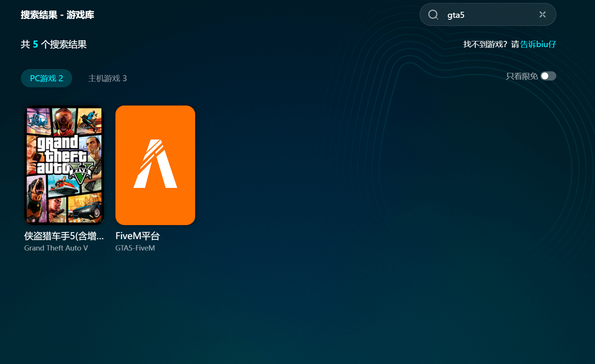Open the Grand Theft Auto V cover
Viewport: 595px width, 364px height.
pyautogui.click(x=64, y=165)
